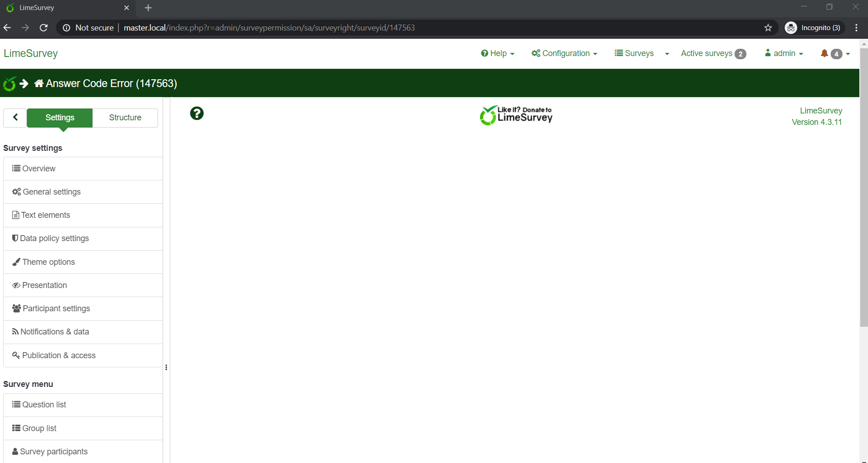Click the LimeSurvey donate logo
Image resolution: width=868 pixels, height=463 pixels.
(x=516, y=115)
